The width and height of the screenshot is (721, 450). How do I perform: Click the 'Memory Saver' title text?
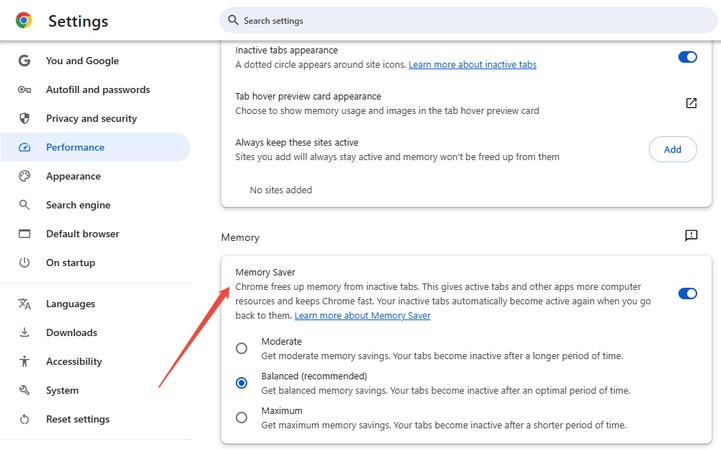[265, 273]
